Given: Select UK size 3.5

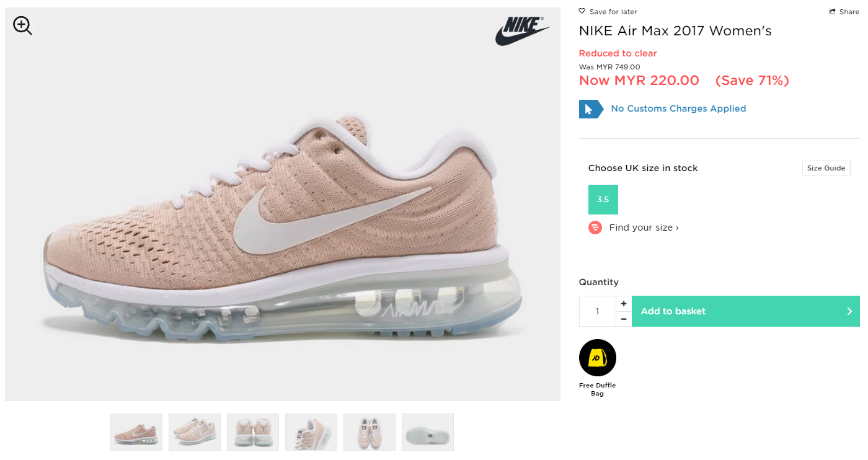Looking at the screenshot, I should click(x=603, y=200).
